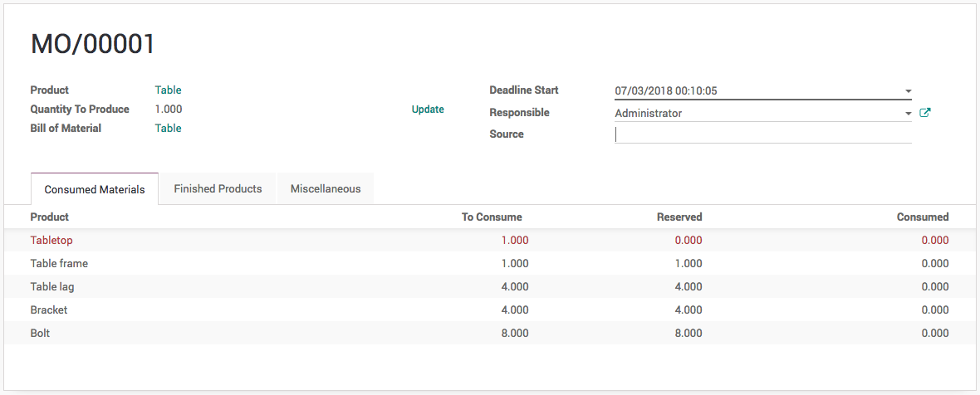Click into the Source input field
This screenshot has width=980, height=395.
click(762, 134)
